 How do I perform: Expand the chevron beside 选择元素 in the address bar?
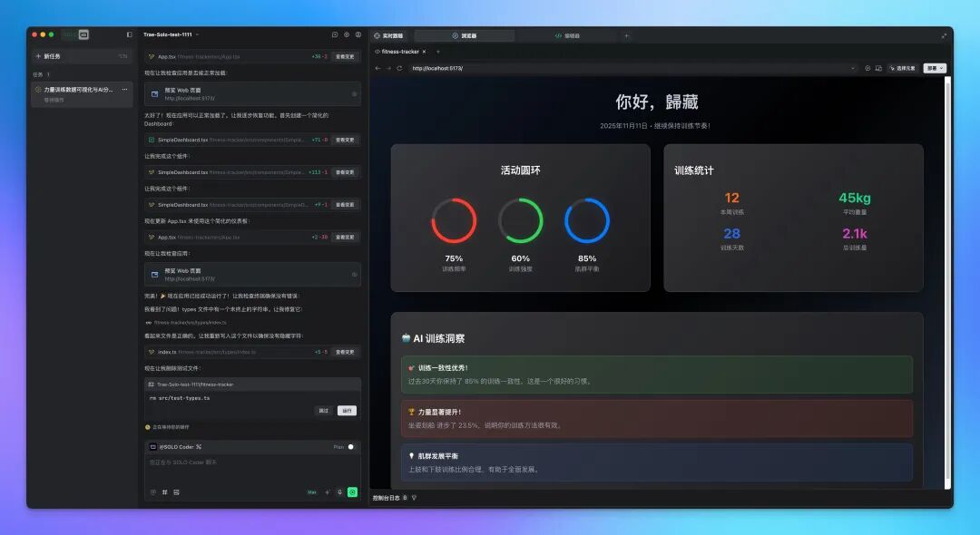pos(853,68)
